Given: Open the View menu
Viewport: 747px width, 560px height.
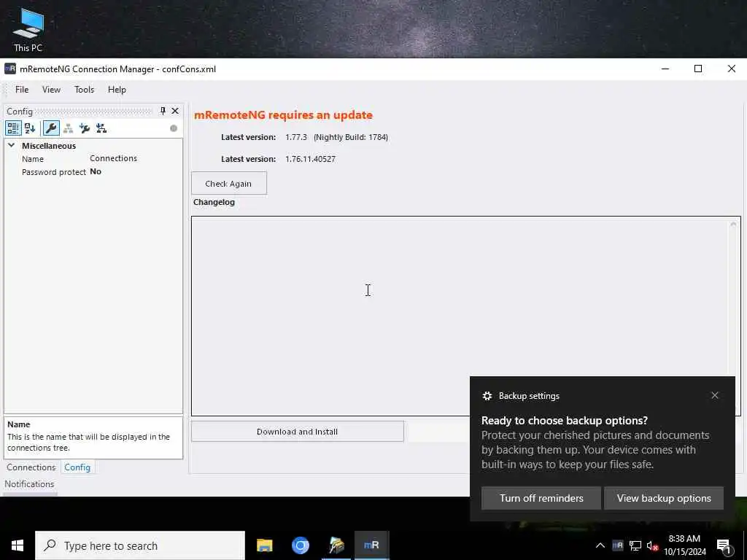Looking at the screenshot, I should click(52, 90).
